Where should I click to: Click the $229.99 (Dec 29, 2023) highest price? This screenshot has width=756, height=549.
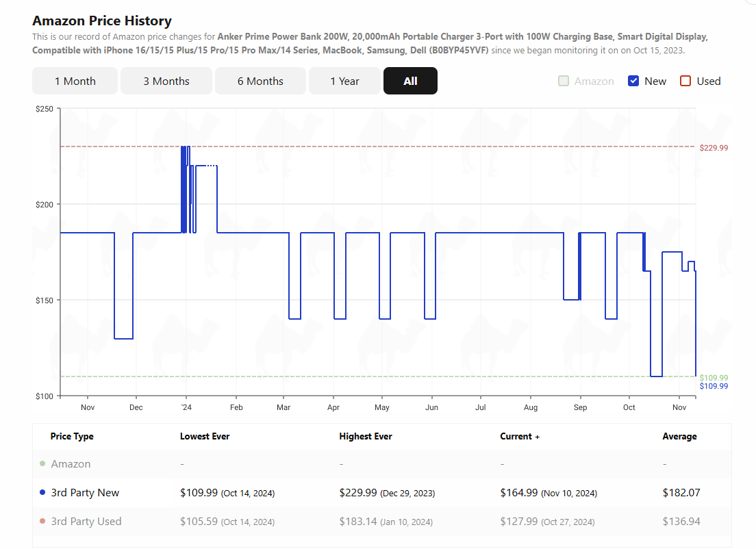click(387, 493)
